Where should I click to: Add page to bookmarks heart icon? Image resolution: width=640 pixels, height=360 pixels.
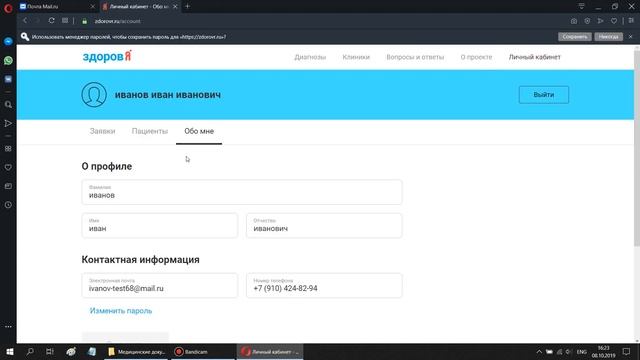coord(613,21)
